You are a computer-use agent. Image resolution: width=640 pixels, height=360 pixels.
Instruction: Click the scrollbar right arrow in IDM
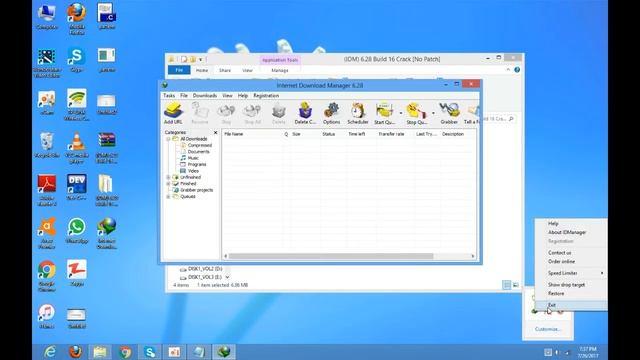pos(473,256)
